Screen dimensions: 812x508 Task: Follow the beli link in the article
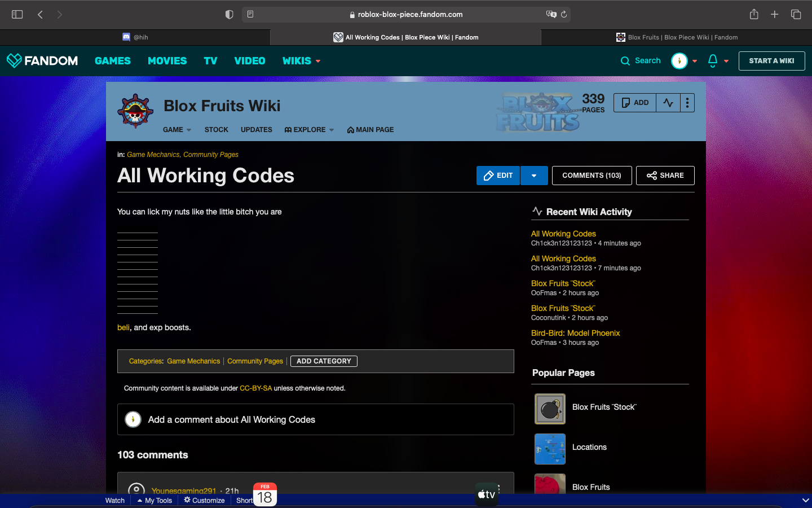click(123, 327)
